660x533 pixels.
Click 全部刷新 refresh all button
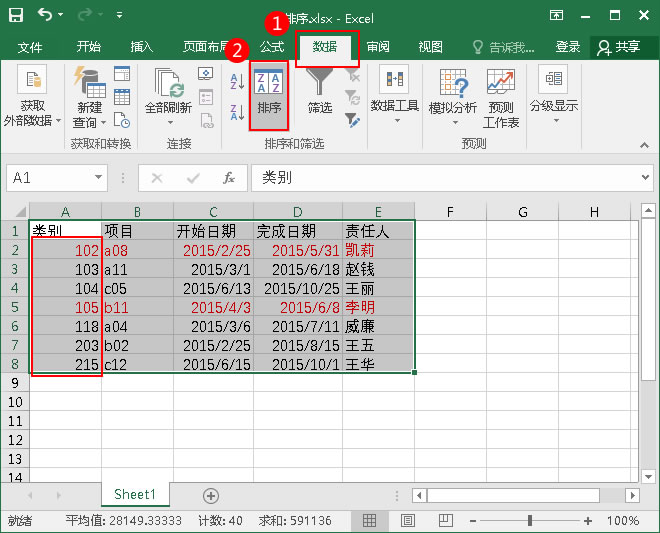coord(168,91)
